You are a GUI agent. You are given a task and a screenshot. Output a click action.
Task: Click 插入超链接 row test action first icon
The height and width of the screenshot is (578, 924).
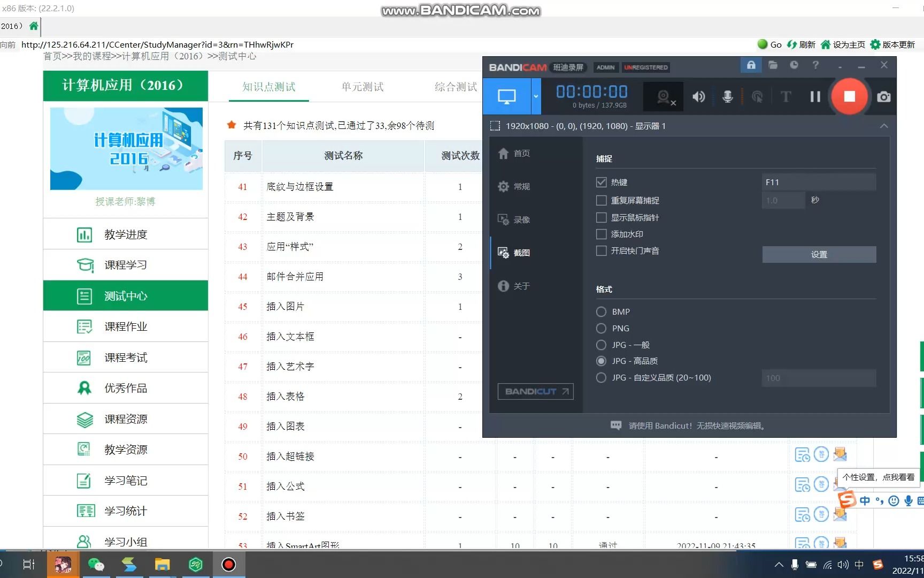click(x=802, y=455)
